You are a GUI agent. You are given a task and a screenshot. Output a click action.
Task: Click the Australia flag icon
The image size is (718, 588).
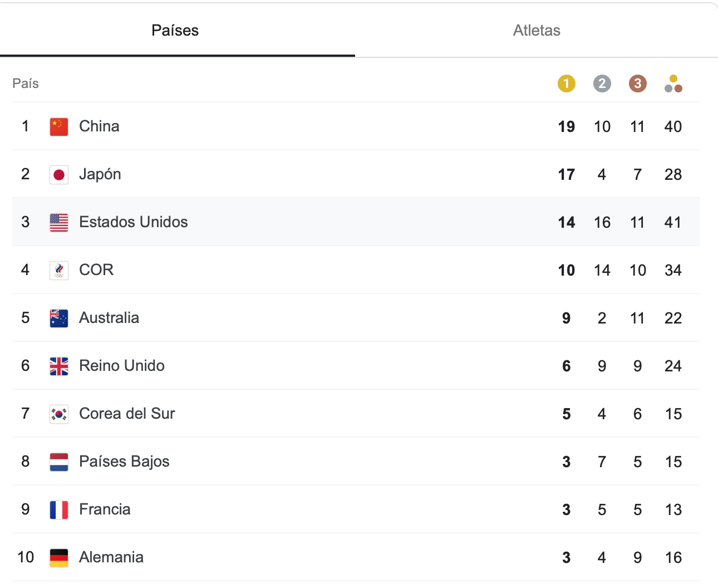(59, 318)
